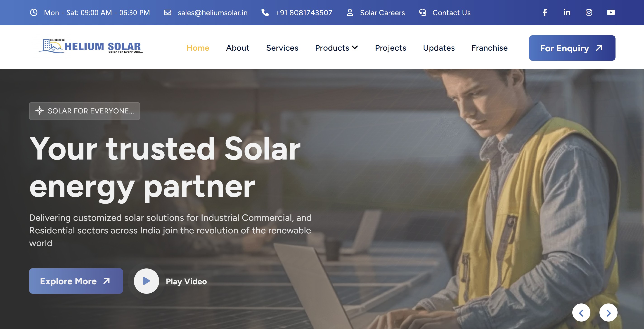Viewport: 644px width, 329px height.
Task: Open the Services menu item
Action: 282,48
